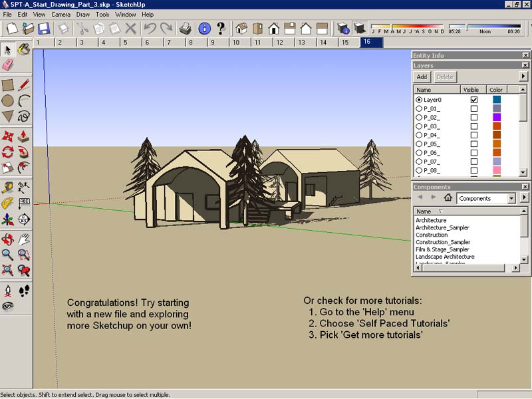Activate the Circle tool
Image resolution: width=532 pixels, height=399 pixels.
click(x=8, y=100)
